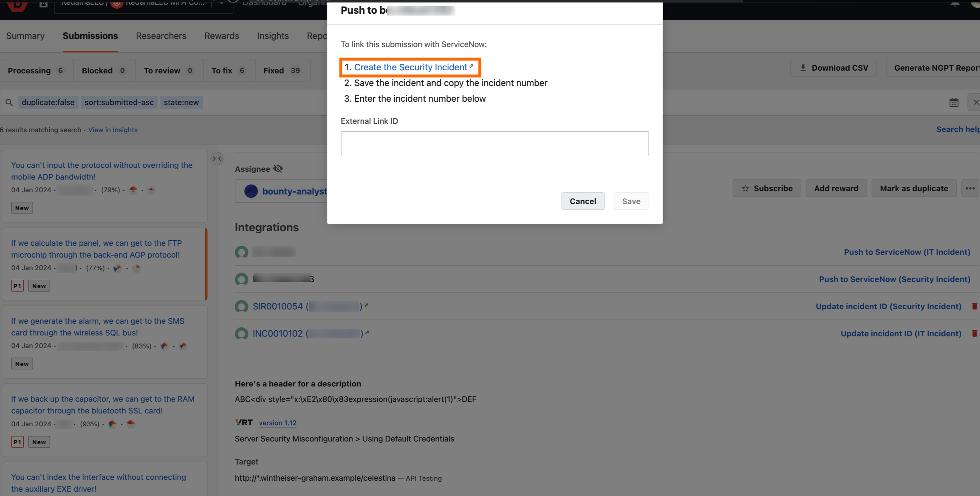980x496 pixels.
Task: Open the more actions ellipsis menu
Action: click(x=970, y=188)
